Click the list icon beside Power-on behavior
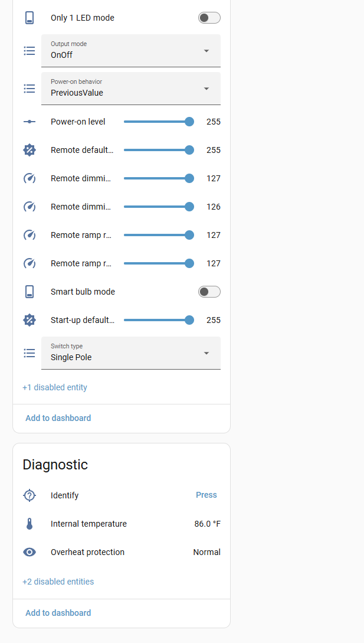This screenshot has width=364, height=643. pyautogui.click(x=29, y=89)
